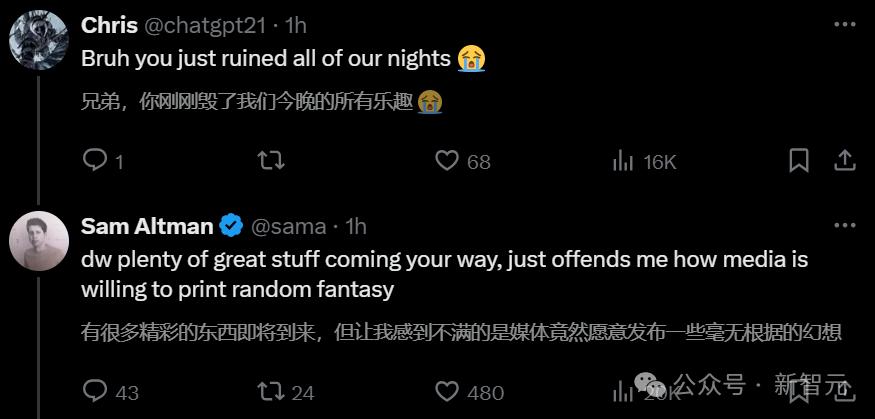Like Chris's tweet with 68 likes

coord(447,161)
